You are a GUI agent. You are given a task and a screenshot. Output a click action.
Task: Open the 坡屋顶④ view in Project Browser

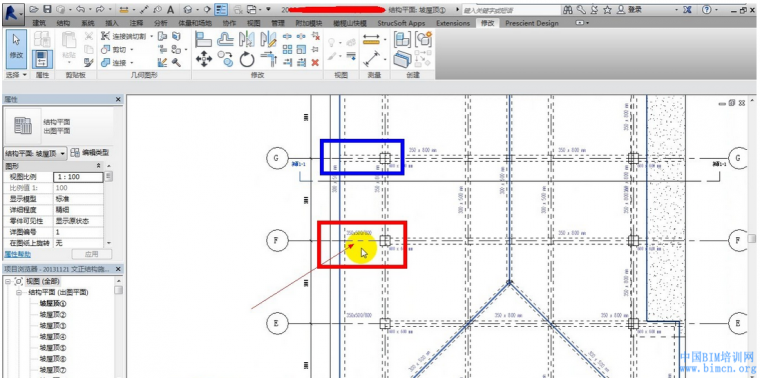coord(53,337)
